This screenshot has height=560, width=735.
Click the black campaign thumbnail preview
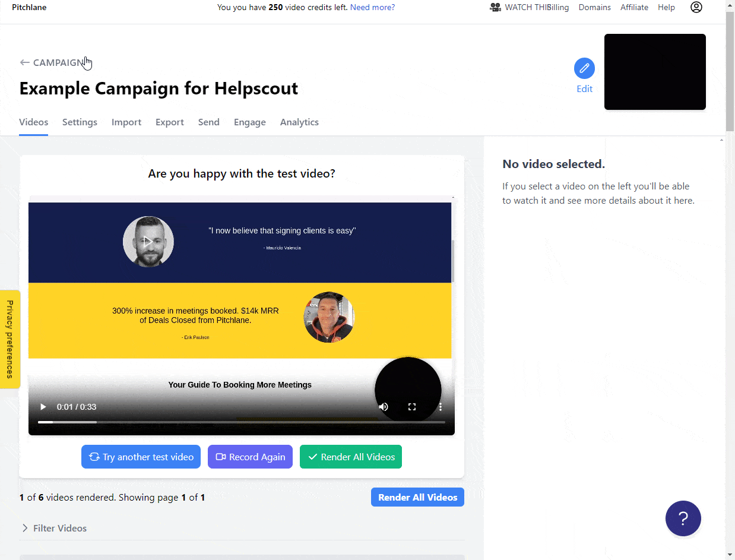655,72
